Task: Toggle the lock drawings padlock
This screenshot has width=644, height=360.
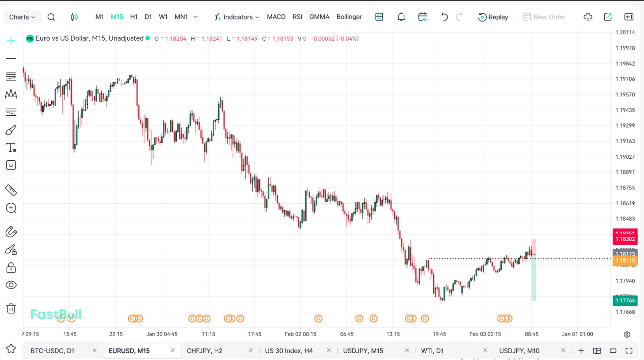Action: [x=11, y=267]
